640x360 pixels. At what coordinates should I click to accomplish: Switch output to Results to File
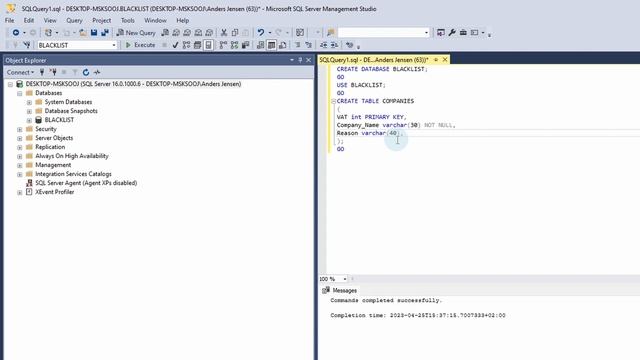282,45
